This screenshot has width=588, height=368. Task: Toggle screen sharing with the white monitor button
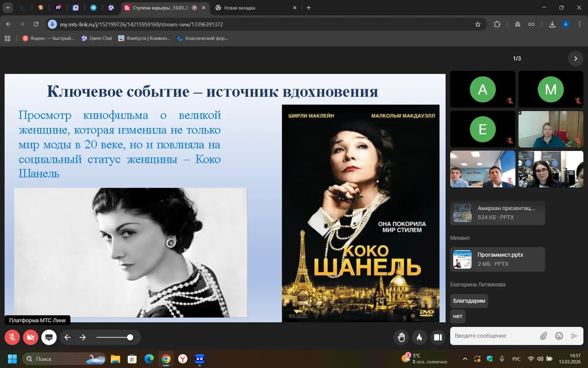tap(49, 337)
